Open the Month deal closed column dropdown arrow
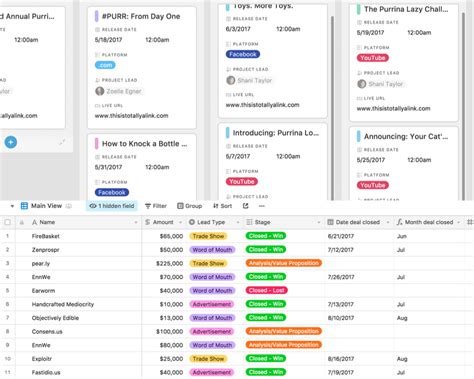The height and width of the screenshot is (379, 474). 459,222
